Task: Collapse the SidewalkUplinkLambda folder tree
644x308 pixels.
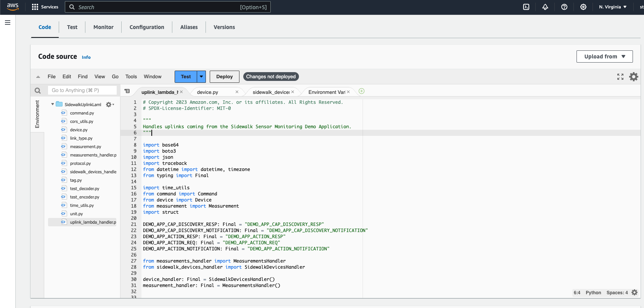Action: tap(53, 104)
